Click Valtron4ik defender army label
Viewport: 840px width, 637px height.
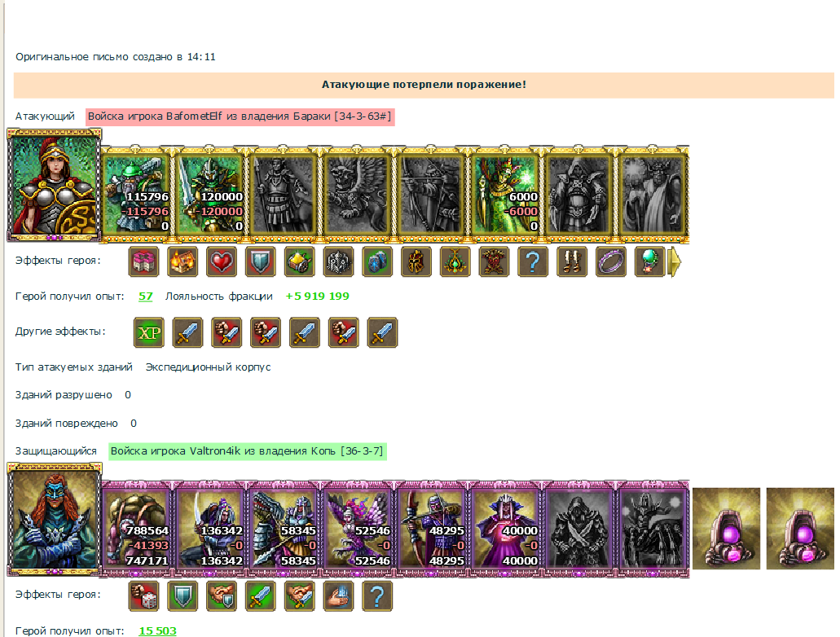coord(247,451)
